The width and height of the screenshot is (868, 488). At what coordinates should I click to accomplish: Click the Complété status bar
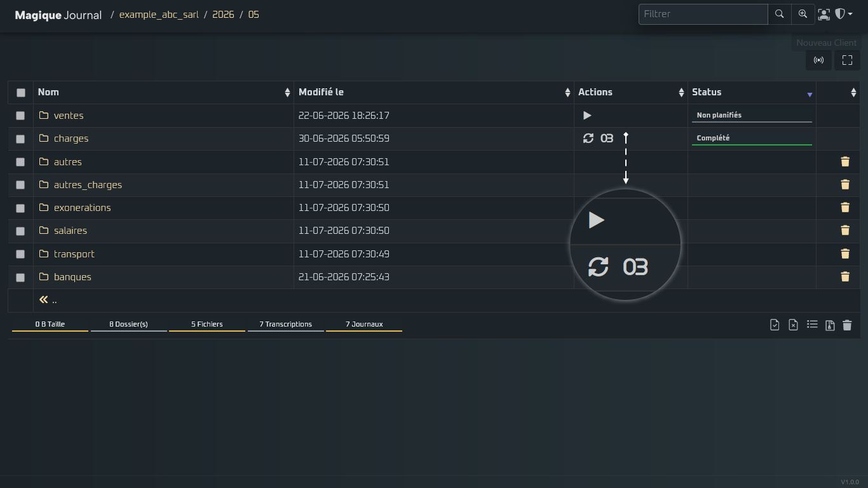coord(752,139)
